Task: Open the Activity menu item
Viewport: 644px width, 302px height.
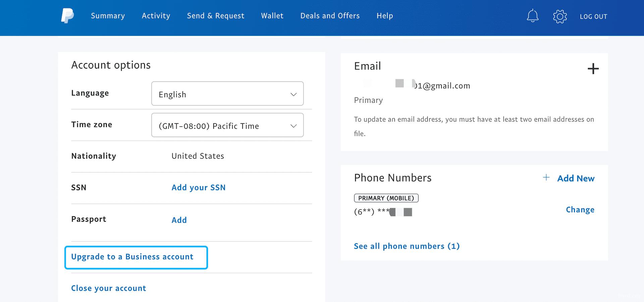Action: point(156,16)
